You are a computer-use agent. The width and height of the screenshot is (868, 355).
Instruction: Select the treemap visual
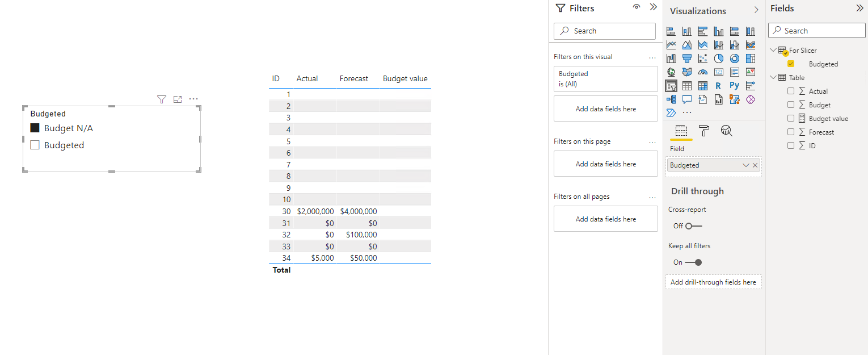tap(751, 59)
